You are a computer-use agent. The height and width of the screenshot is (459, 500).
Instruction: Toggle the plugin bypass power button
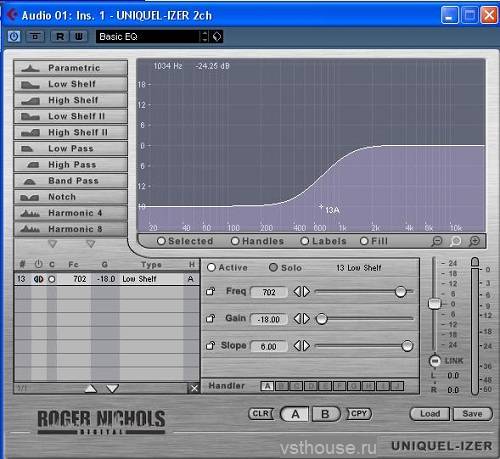click(x=14, y=36)
